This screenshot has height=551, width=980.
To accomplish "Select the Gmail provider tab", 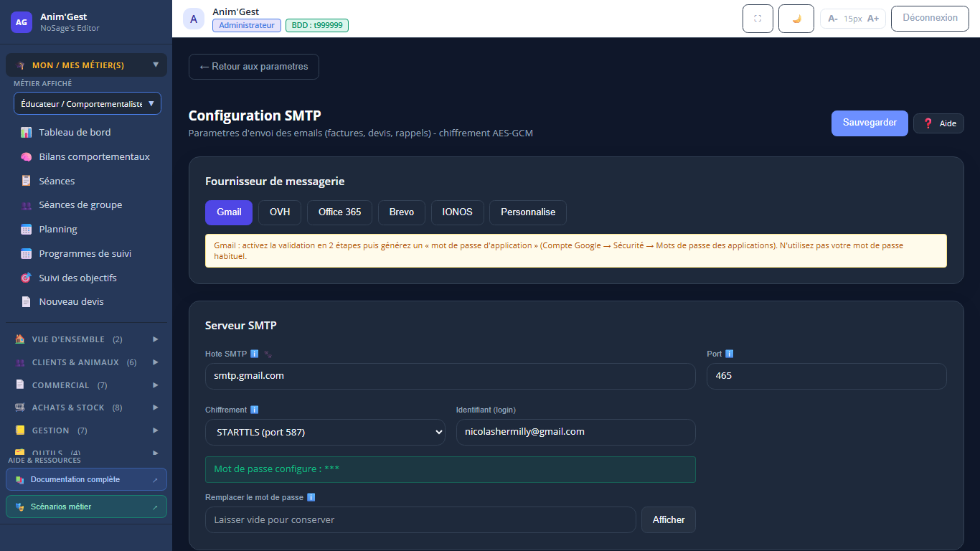I will tap(229, 212).
